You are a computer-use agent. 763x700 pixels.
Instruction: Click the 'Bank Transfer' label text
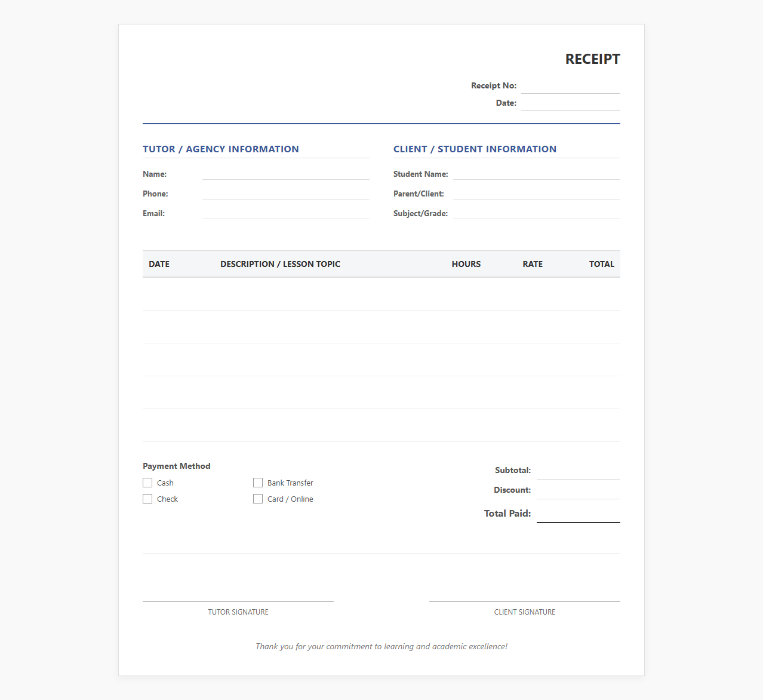[x=290, y=483]
